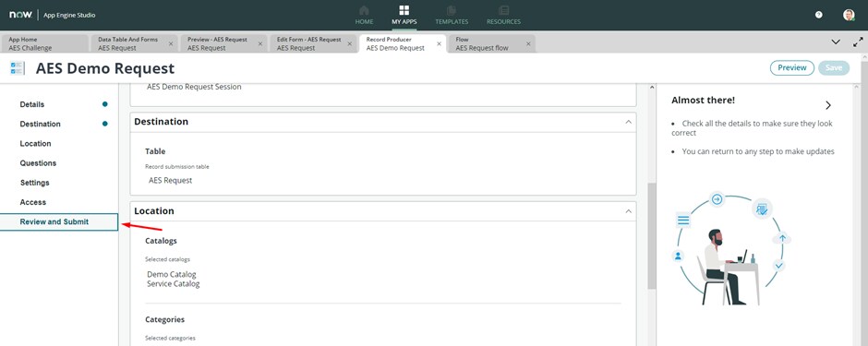Close the Edit Form - AES Request tab

click(x=349, y=43)
